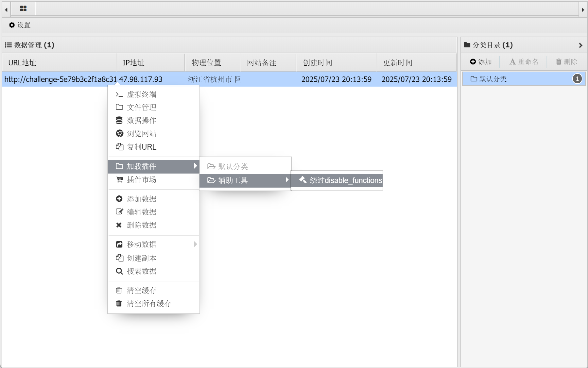Image resolution: width=588 pixels, height=368 pixels.
Task: Choose 清空所有缓存 menu entry
Action: coord(154,304)
